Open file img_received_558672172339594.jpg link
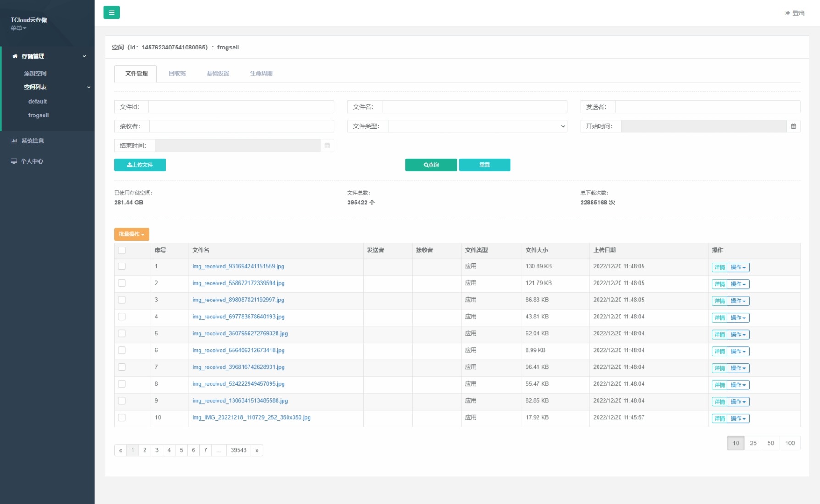The width and height of the screenshot is (820, 504). pyautogui.click(x=238, y=283)
